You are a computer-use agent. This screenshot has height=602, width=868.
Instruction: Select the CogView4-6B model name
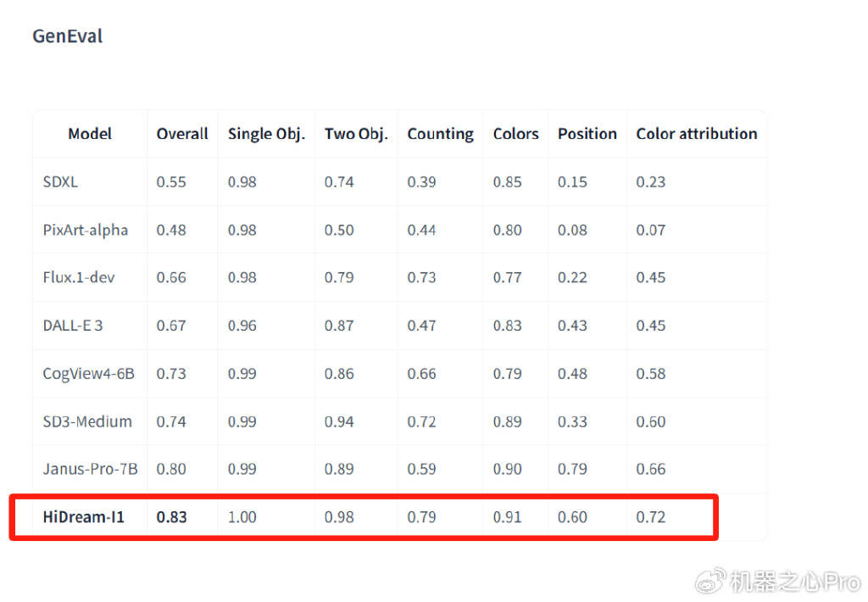88,373
